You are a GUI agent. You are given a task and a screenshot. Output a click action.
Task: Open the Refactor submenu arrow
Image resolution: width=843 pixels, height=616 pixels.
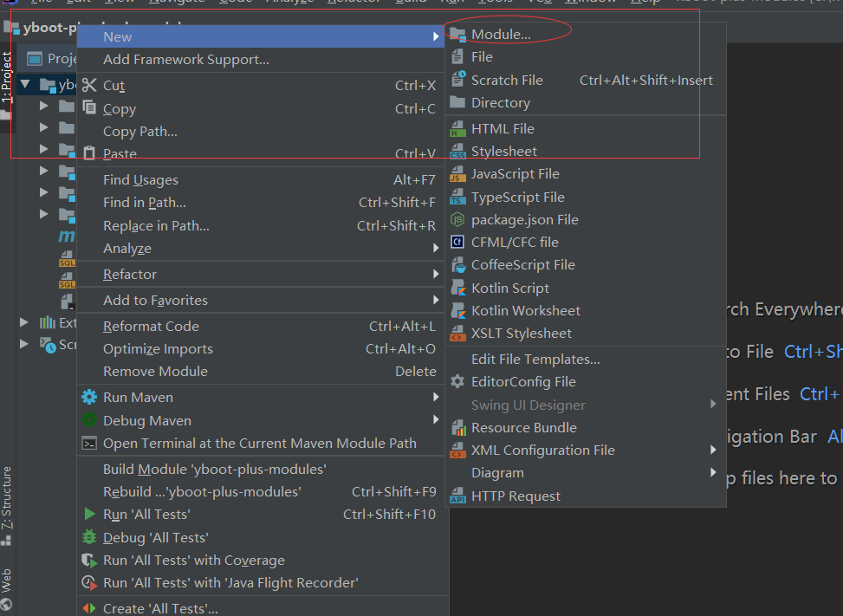436,274
